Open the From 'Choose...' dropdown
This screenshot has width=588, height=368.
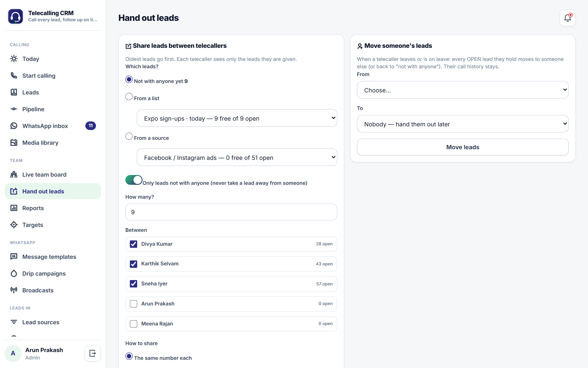pyautogui.click(x=463, y=90)
